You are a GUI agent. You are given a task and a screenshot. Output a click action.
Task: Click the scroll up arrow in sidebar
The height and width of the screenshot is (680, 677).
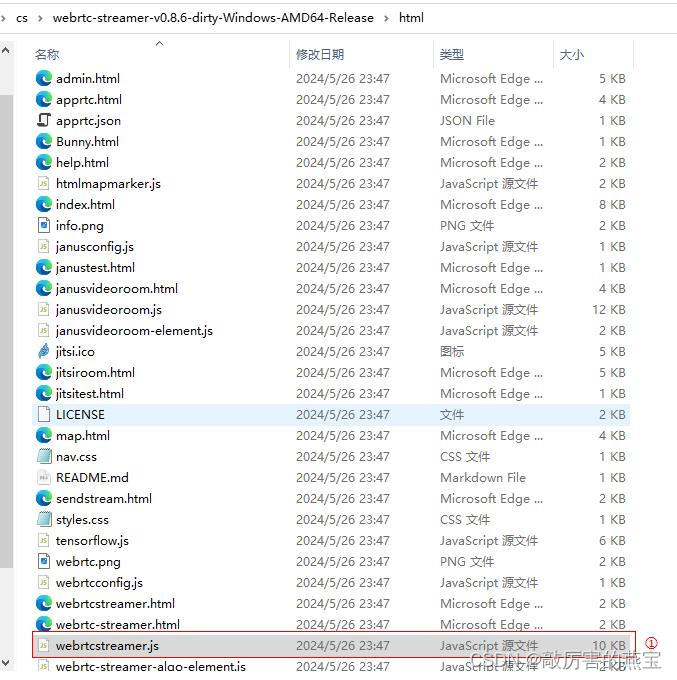(x=6, y=50)
